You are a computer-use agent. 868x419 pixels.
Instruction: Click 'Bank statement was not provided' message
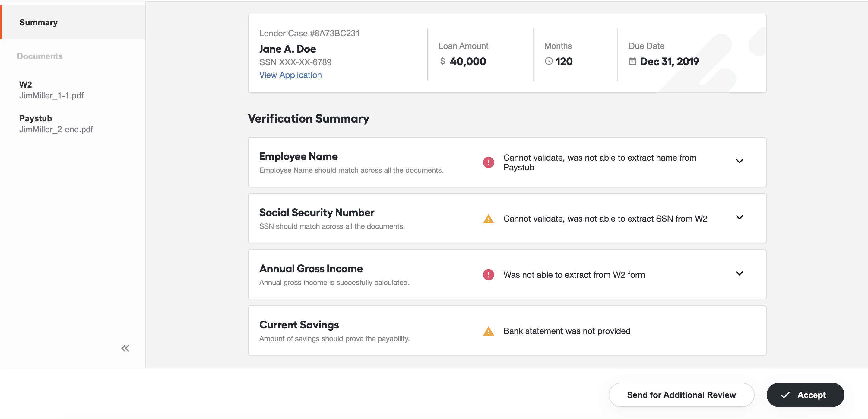pos(567,331)
